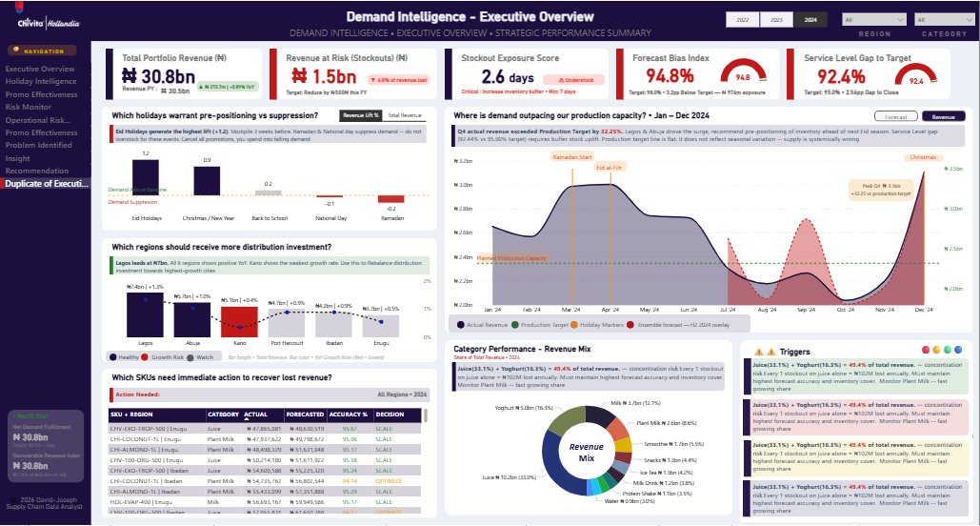Screen dimensions: 980x526
Task: Select the Duplicate of Executive page
Action: [x=47, y=184]
